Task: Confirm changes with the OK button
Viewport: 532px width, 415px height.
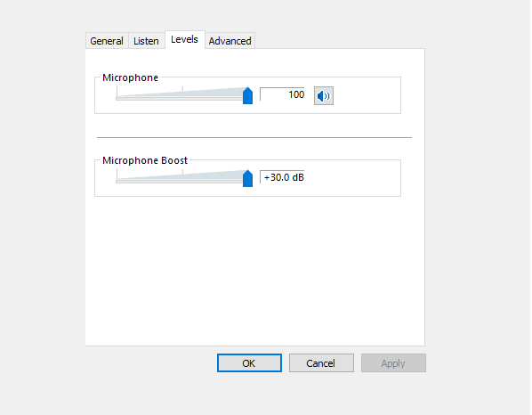Action: [x=249, y=363]
